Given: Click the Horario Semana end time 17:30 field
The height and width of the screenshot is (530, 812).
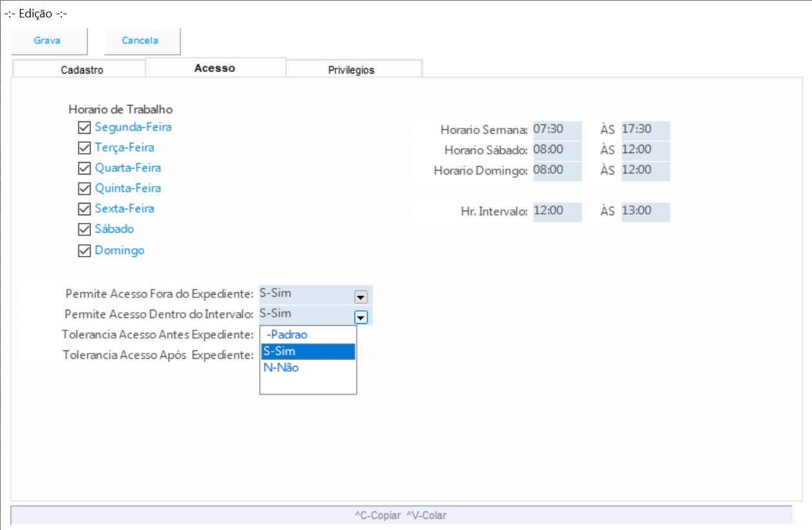Looking at the screenshot, I should (645, 130).
